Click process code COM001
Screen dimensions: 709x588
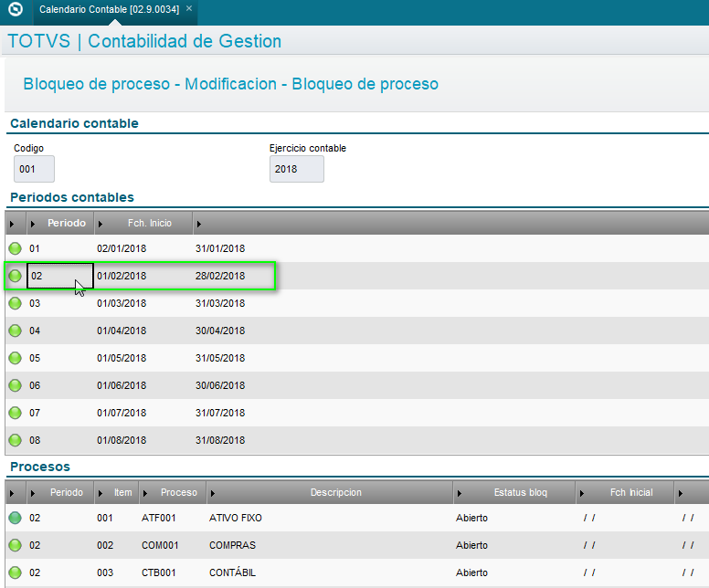[x=160, y=545]
